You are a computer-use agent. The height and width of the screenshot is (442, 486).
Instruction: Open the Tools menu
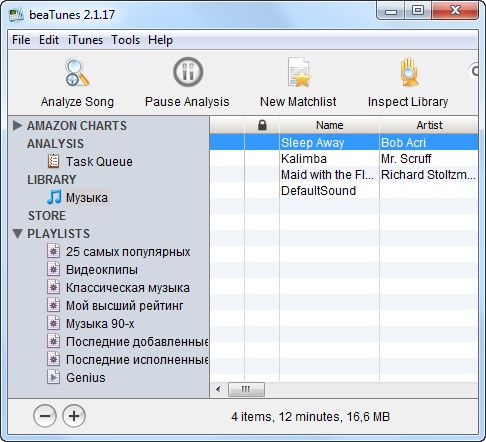pos(126,40)
